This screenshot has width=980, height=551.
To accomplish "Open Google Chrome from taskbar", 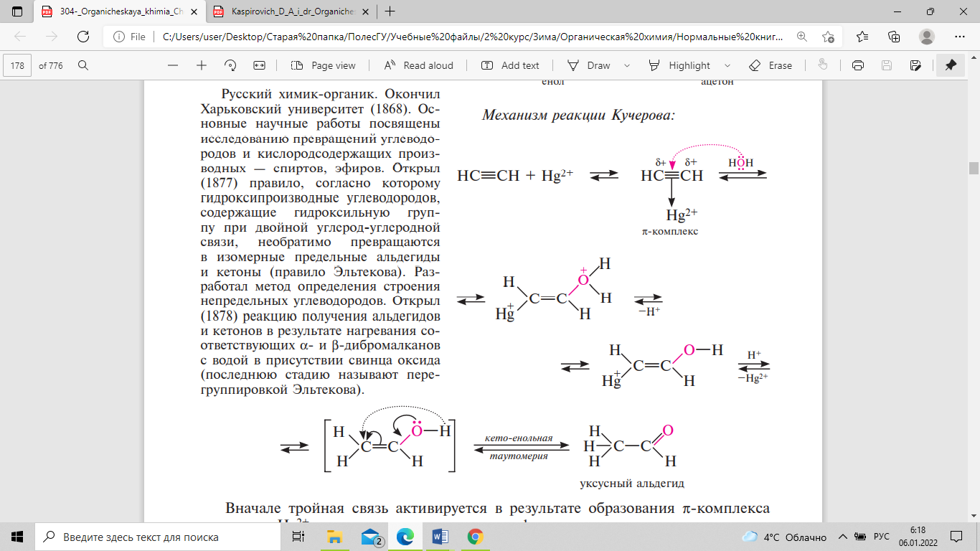I will click(x=474, y=537).
